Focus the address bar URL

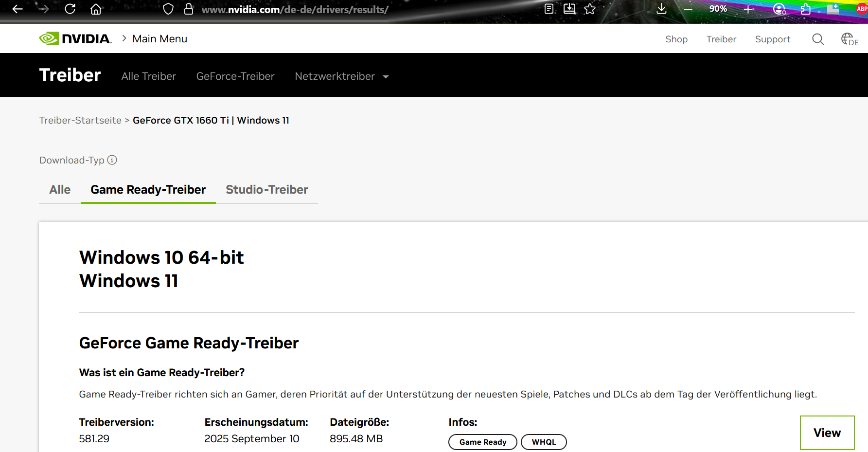[x=295, y=10]
